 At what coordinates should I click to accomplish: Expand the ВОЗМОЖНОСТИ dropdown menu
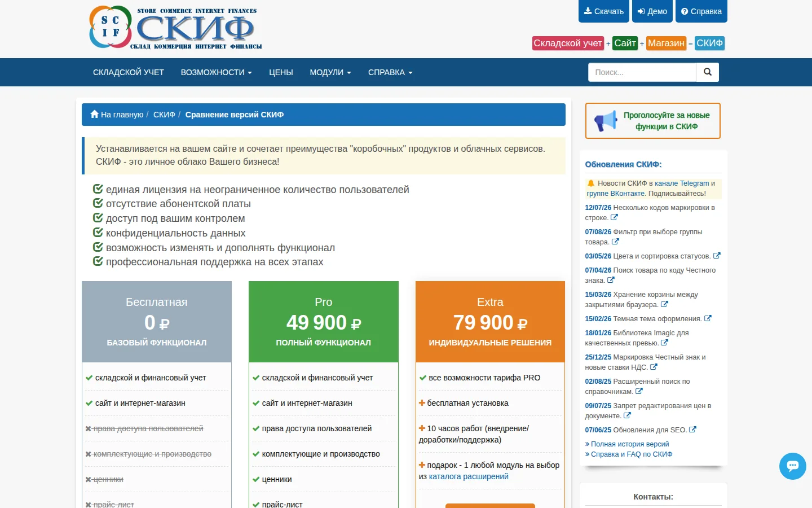point(217,72)
